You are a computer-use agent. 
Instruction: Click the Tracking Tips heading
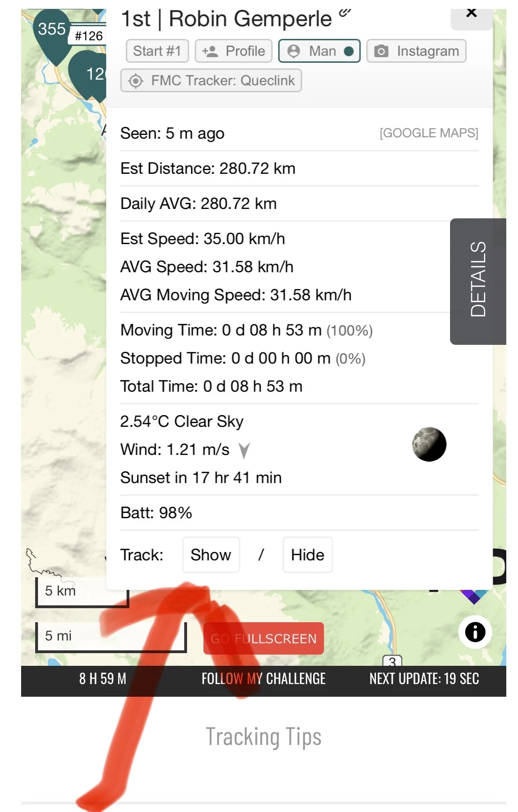tap(263, 737)
